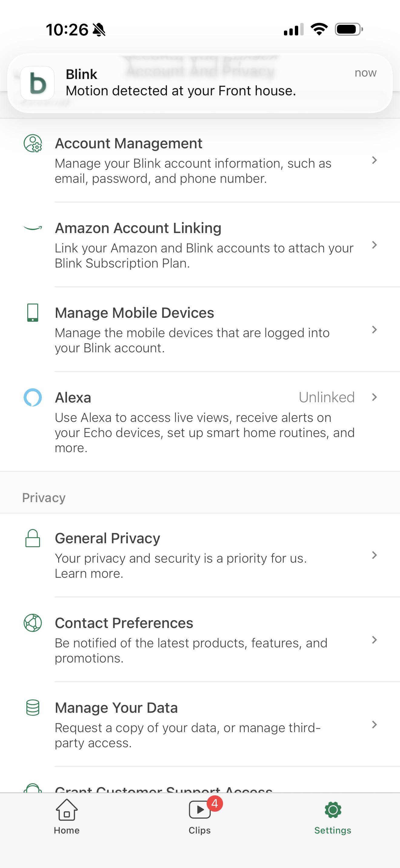The image size is (400, 868).
Task: Tap the blue Alexa ring icon
Action: [33, 397]
